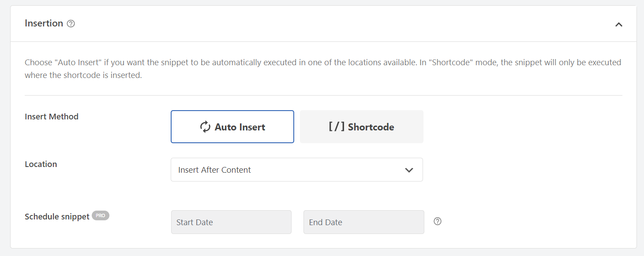
Task: Click the Schedule snippet label
Action: click(x=57, y=217)
